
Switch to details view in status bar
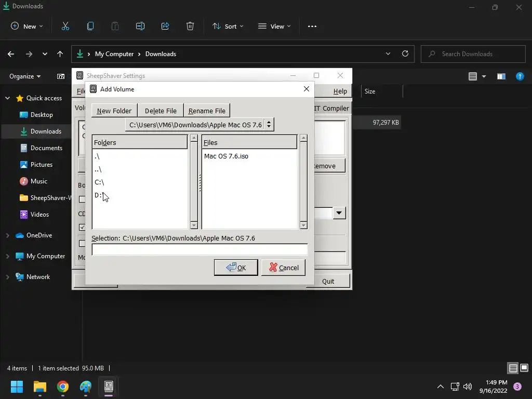[513, 368]
